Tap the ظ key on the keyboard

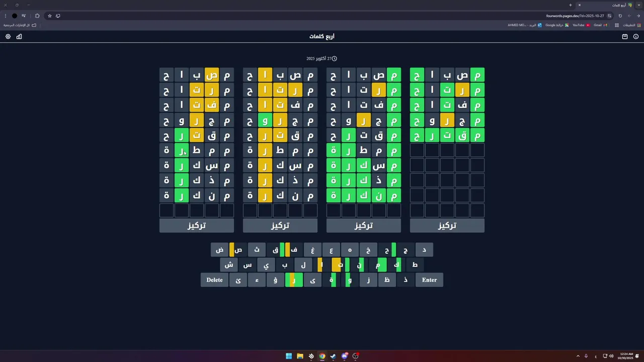click(x=387, y=280)
